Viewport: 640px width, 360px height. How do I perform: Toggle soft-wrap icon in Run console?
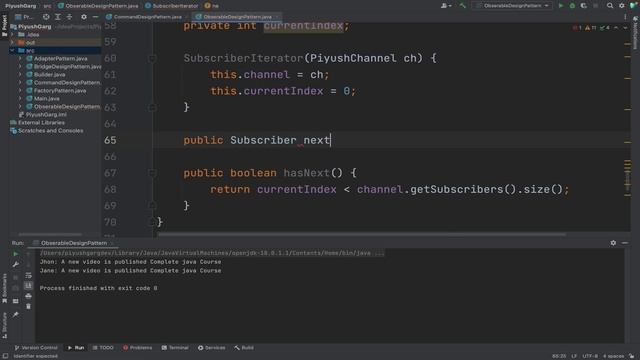pyautogui.click(x=28, y=276)
